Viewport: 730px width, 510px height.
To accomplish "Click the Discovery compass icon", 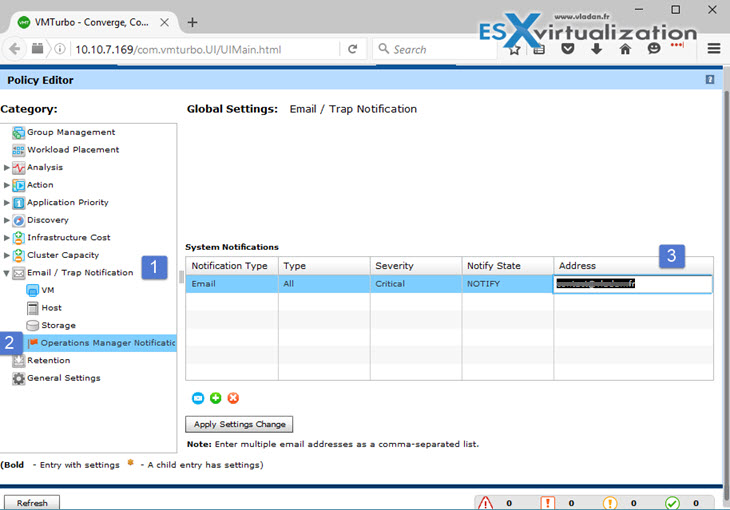I will coord(19,220).
